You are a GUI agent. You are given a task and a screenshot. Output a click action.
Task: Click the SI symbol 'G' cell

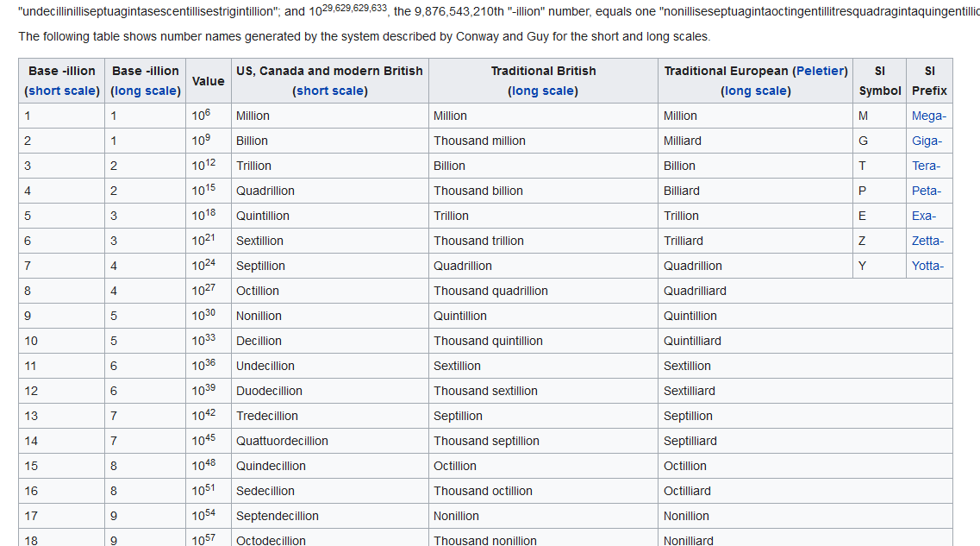(x=879, y=141)
